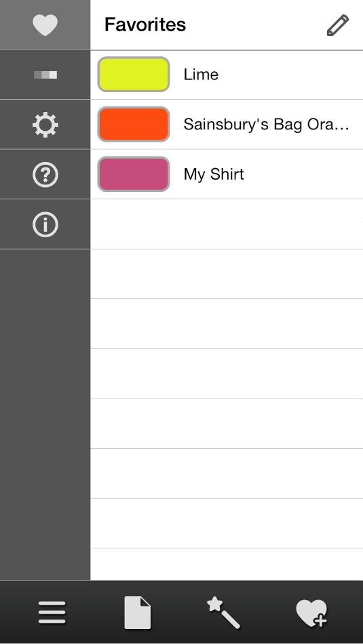Add a favorite with the heart-plus icon
Viewport: 363px width, 644px height.
pyautogui.click(x=311, y=613)
